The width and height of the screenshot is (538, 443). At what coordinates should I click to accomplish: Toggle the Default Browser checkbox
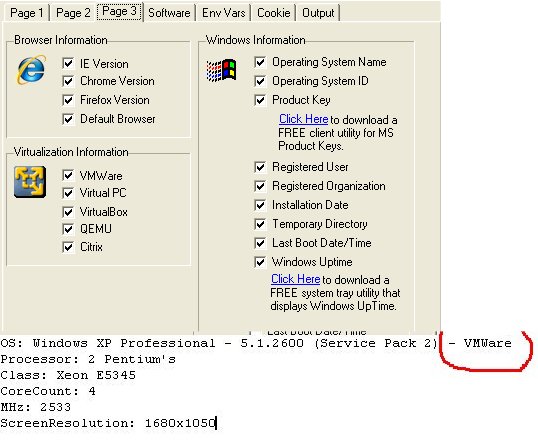[68, 119]
